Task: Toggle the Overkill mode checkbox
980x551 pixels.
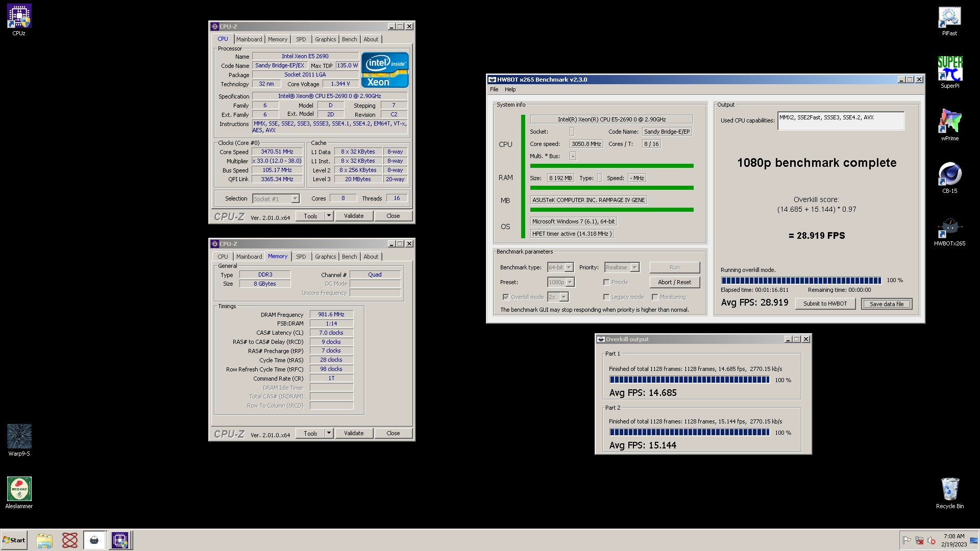Action: point(506,297)
